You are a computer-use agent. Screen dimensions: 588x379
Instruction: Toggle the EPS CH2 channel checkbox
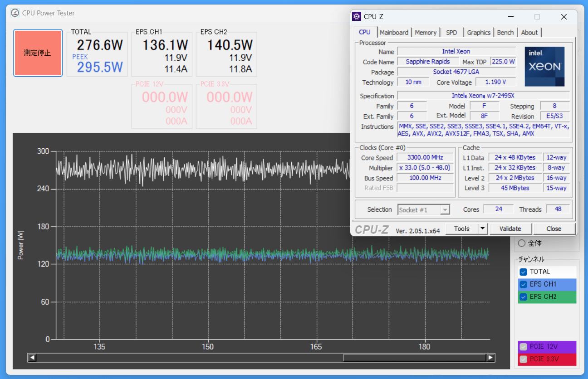pyautogui.click(x=523, y=296)
